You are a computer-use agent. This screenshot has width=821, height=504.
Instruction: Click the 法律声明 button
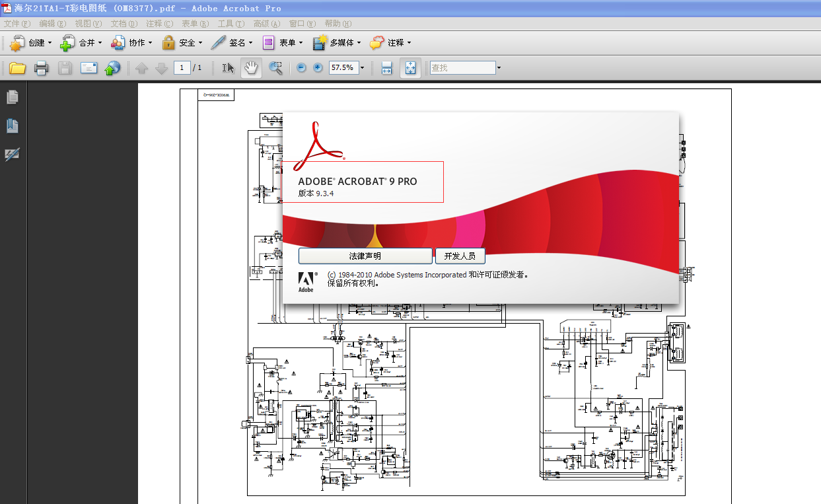365,256
